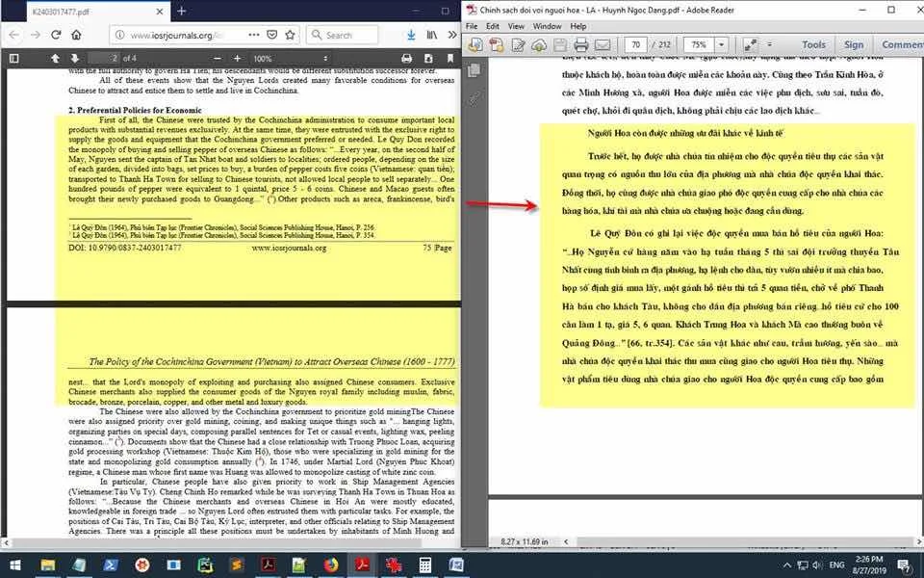
Task: Open the Edit menu in Adobe Reader
Action: click(493, 26)
